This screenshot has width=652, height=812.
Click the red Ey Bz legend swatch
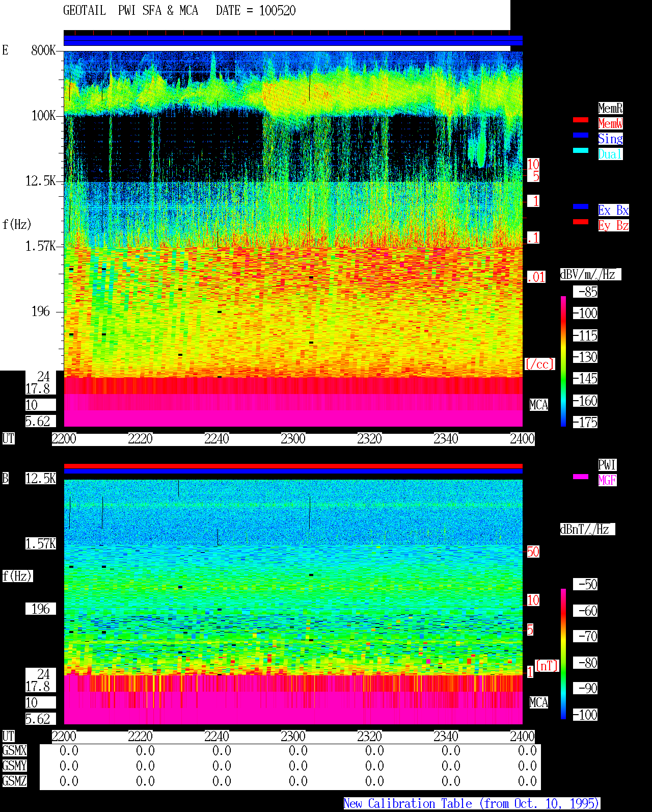581,222
